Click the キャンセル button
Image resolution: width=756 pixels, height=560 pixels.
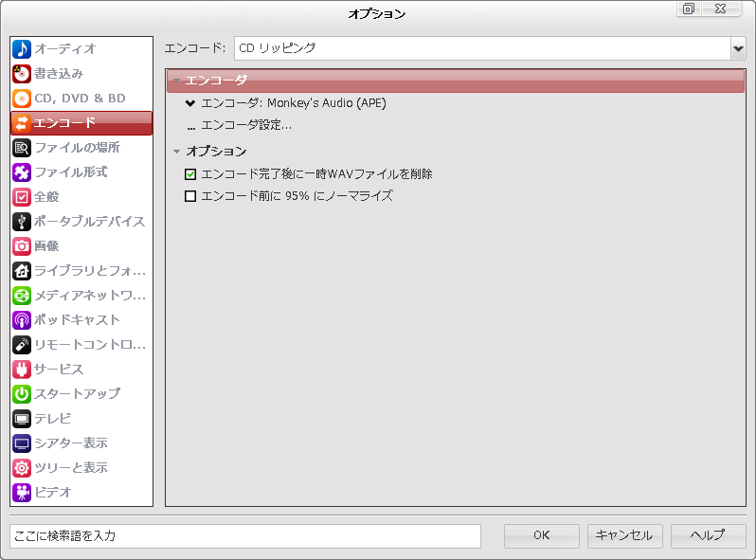(624, 535)
